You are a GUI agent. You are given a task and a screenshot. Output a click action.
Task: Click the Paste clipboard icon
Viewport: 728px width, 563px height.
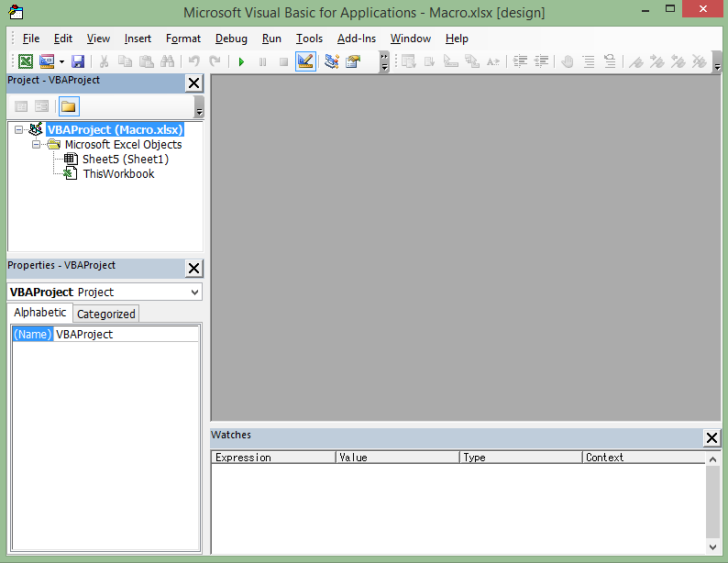[147, 61]
